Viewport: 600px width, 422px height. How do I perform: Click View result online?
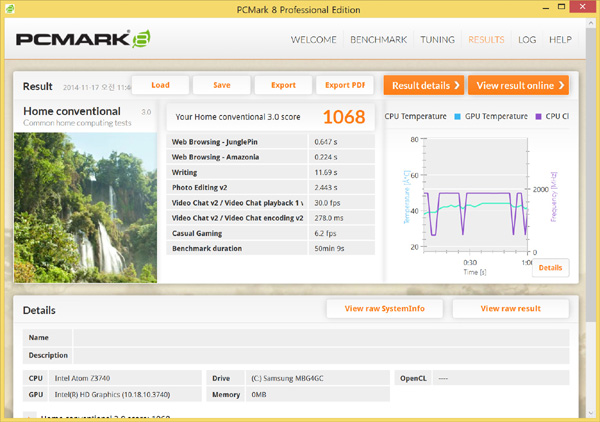(x=518, y=85)
